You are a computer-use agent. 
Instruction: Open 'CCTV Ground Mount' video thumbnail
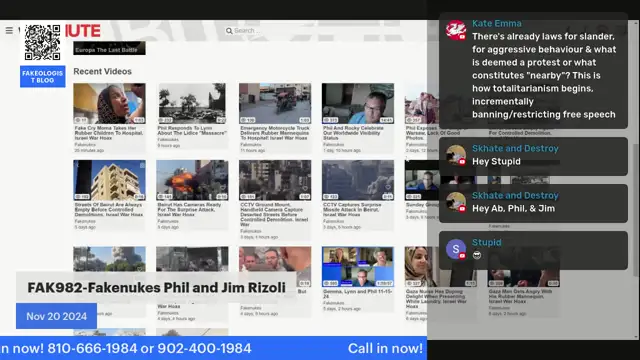tap(275, 180)
